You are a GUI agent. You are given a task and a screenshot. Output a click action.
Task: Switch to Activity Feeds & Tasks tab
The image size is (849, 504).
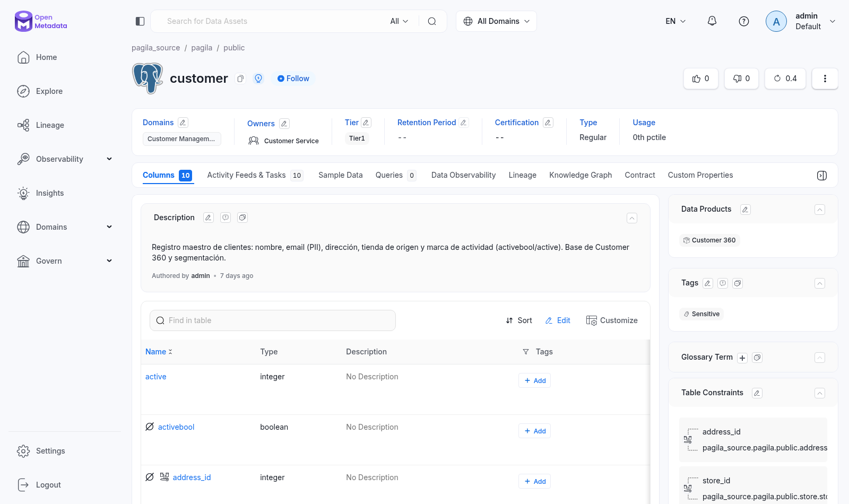255,175
